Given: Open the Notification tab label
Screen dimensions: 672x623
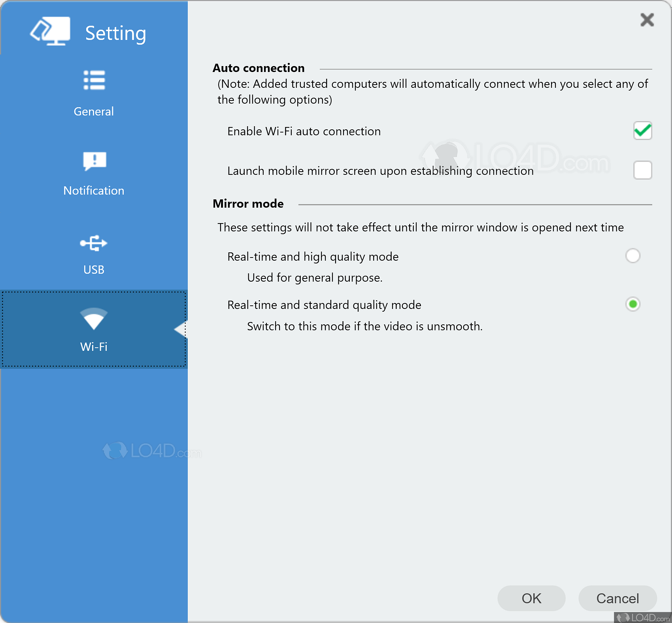Looking at the screenshot, I should (x=94, y=191).
